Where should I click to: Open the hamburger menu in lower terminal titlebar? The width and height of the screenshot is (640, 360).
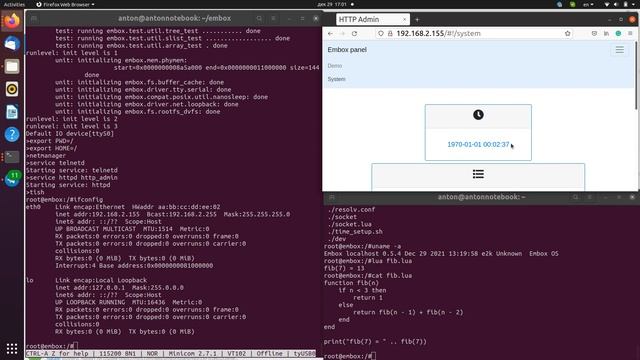pyautogui.click(x=590, y=197)
